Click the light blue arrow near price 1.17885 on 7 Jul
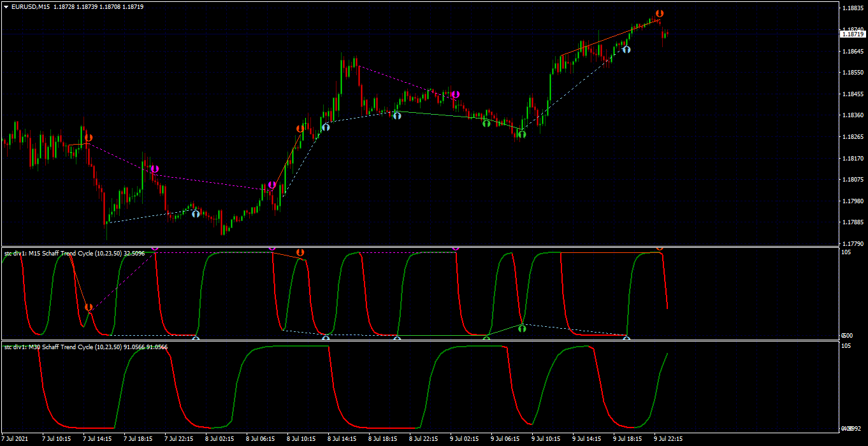 click(x=196, y=214)
